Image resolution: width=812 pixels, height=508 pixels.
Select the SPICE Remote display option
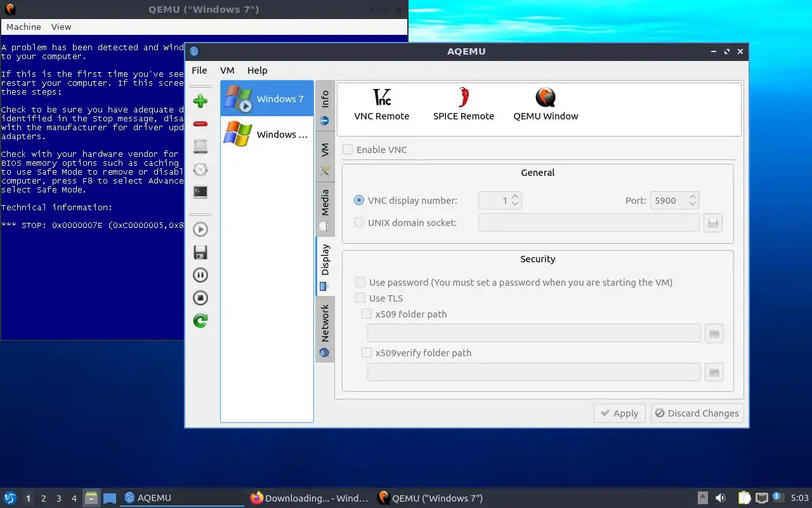(464, 105)
